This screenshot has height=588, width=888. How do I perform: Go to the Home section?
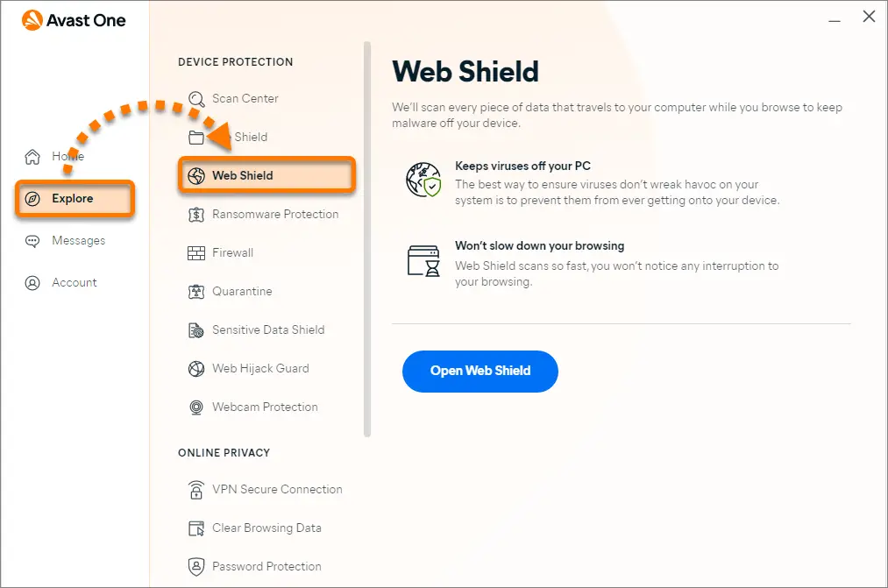(x=54, y=156)
